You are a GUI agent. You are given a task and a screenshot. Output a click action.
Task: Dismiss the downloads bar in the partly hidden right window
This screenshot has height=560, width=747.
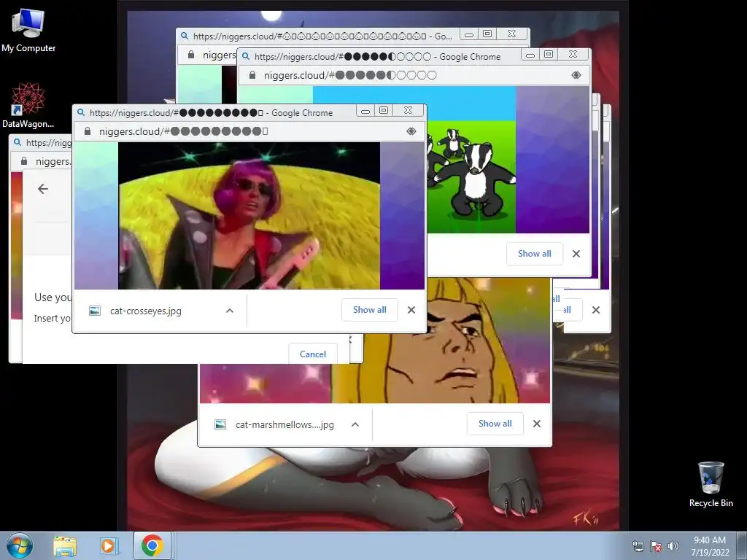595,310
